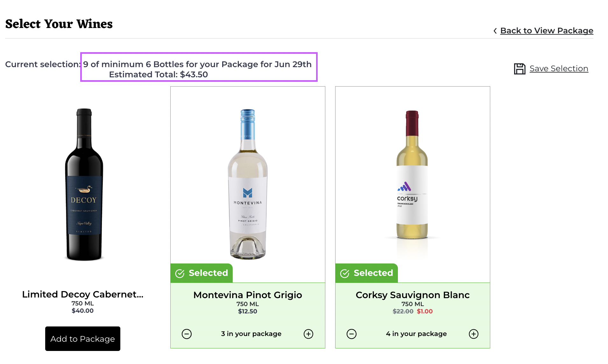Decrease Corksy Sauvignon Blanc bottle count
The image size is (608, 364).
[351, 334]
